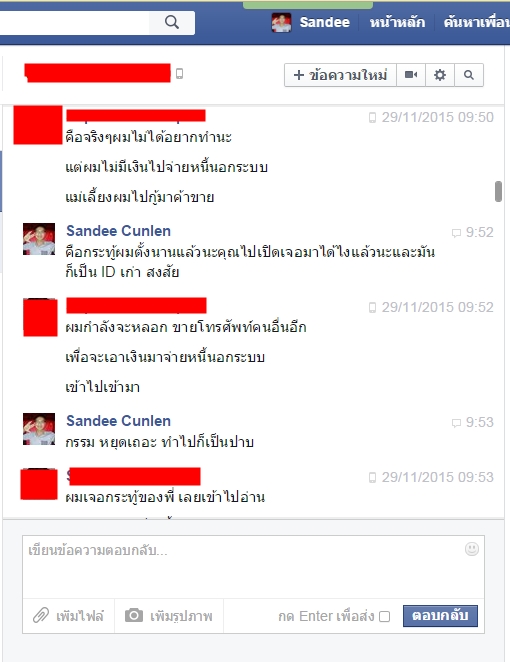Go to หน้าหลัก home menu
This screenshot has height=662, width=510.
pos(397,22)
